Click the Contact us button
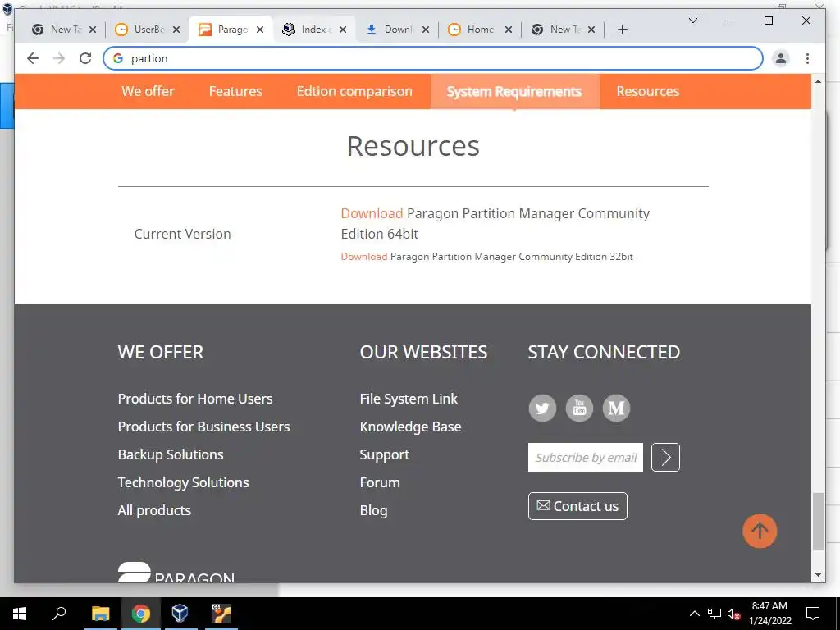The height and width of the screenshot is (630, 840). point(577,506)
